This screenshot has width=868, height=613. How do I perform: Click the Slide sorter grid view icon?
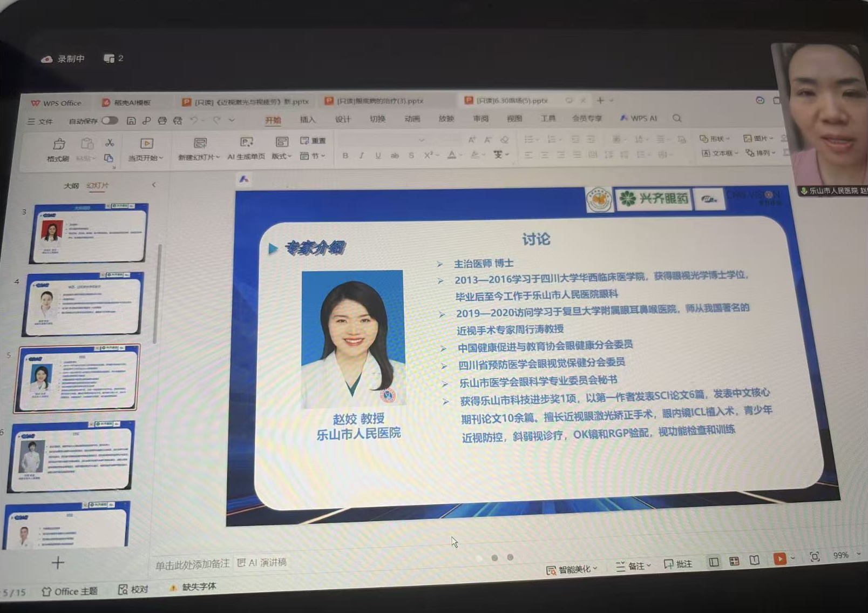point(734,562)
